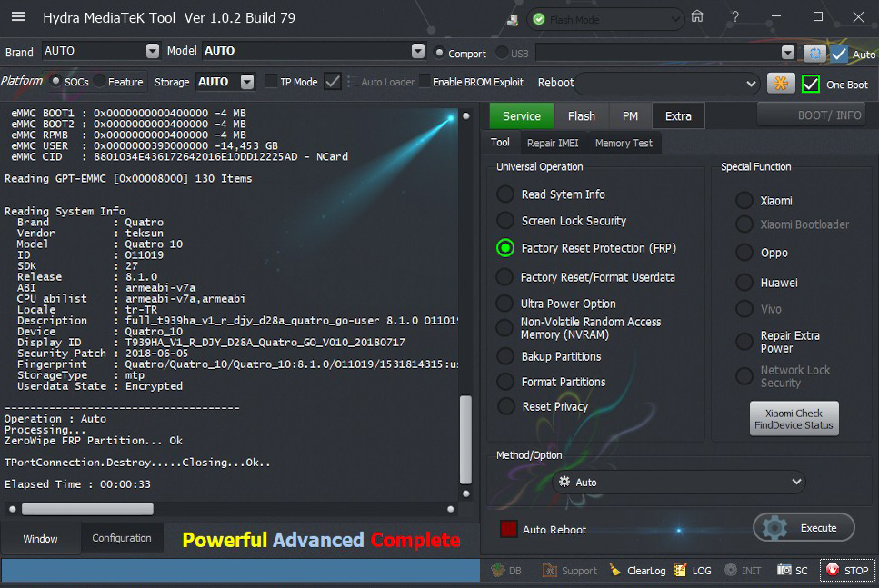Click the device icon beside Flash Mode
This screenshot has height=588, width=879.
click(513, 20)
